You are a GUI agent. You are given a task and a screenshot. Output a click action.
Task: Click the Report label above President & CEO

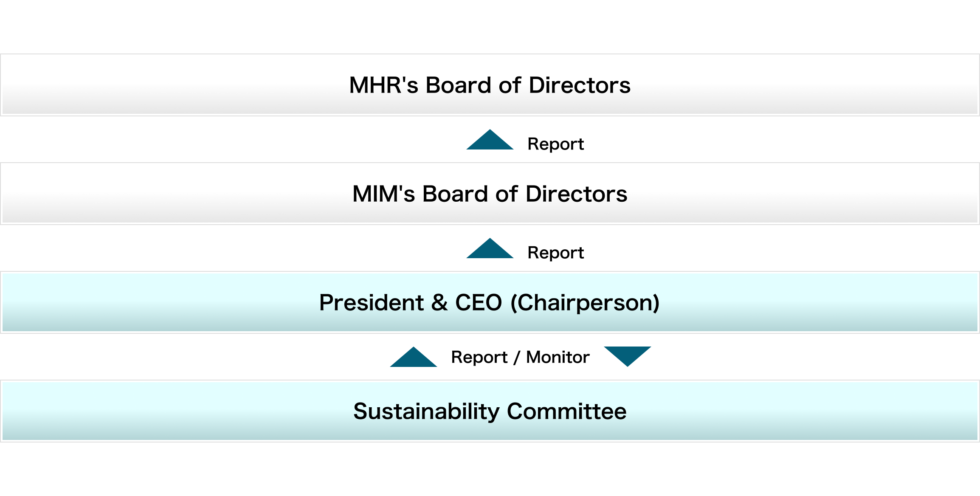[555, 253]
